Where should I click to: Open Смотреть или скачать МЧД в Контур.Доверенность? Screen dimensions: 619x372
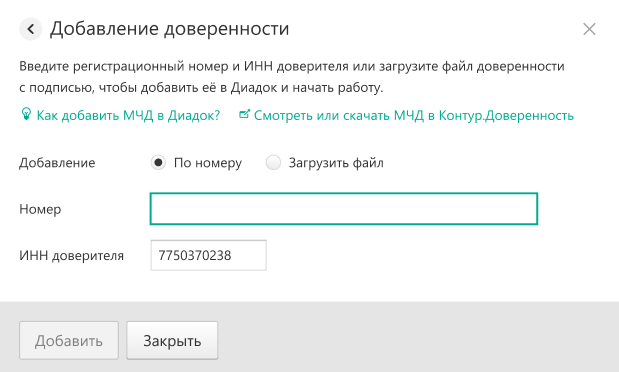pos(413,115)
